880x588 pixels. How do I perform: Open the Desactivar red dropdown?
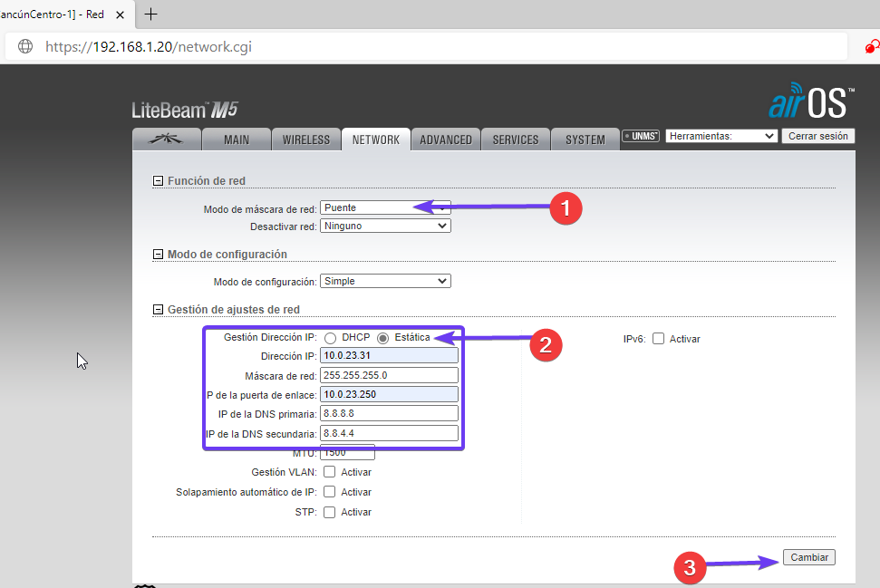(385, 226)
